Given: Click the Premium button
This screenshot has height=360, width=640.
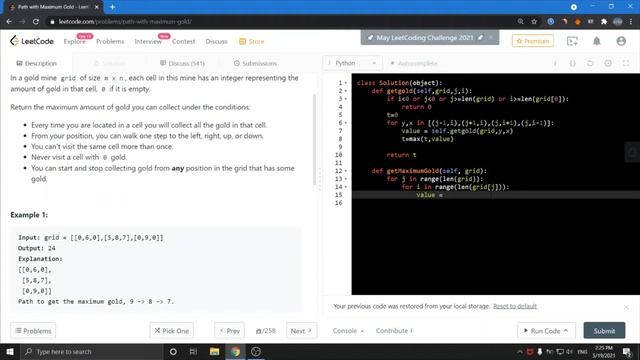Looking at the screenshot, I should point(533,41).
